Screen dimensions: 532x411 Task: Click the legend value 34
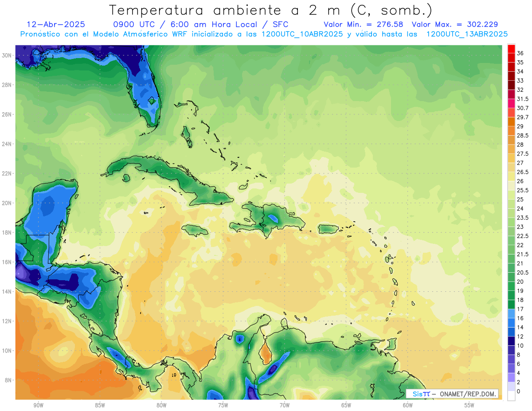[x=520, y=71]
